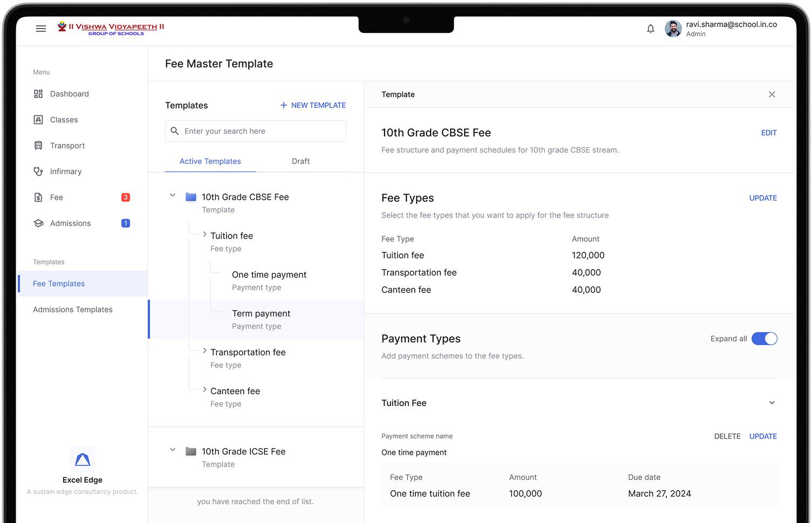This screenshot has height=523, width=812.
Task: Edit the 10th Grade CBSE Fee details
Action: point(769,133)
